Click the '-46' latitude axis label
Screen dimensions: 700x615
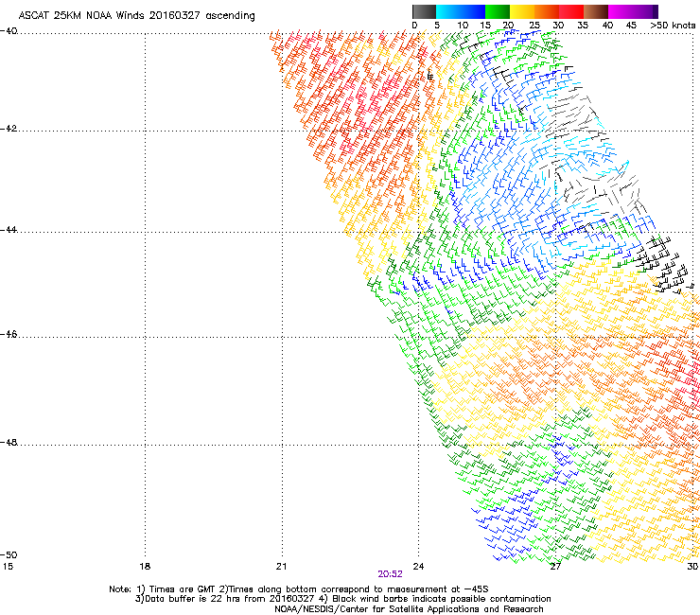[x=9, y=335]
